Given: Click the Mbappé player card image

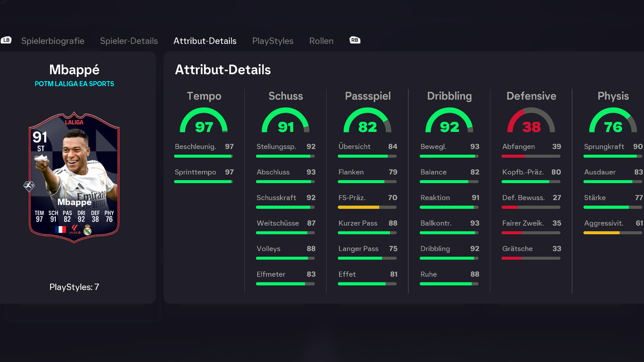Looking at the screenshot, I should pyautogui.click(x=74, y=176).
